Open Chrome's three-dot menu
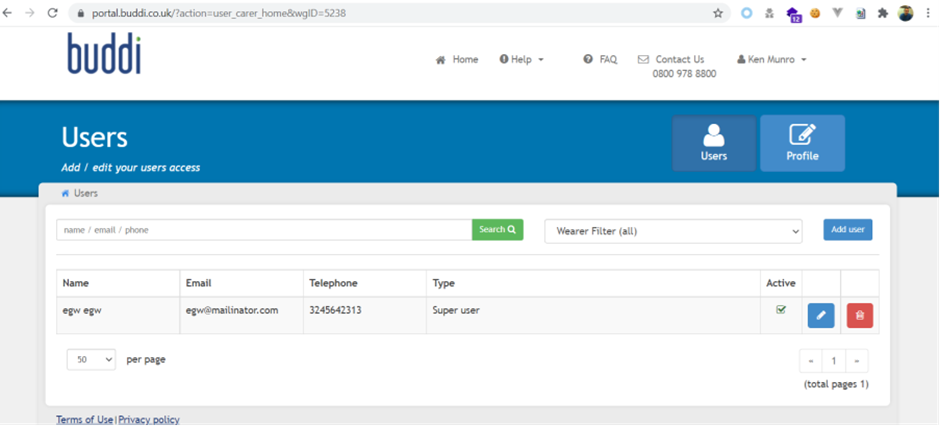 [x=928, y=13]
